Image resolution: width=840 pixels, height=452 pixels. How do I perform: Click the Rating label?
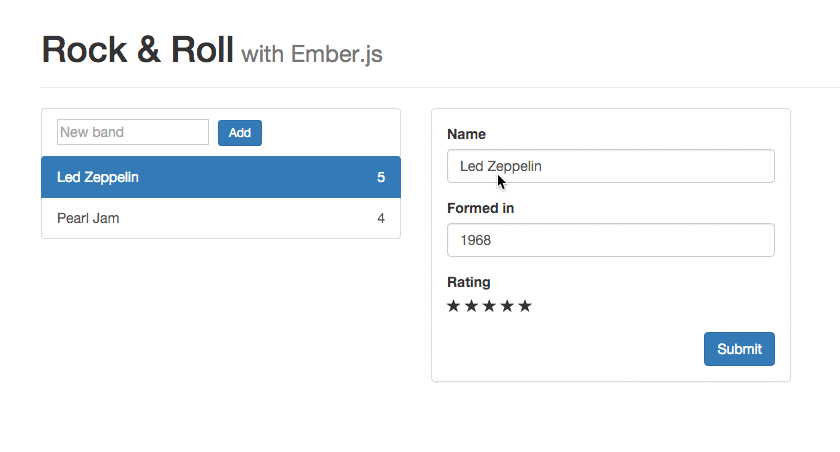coord(469,282)
